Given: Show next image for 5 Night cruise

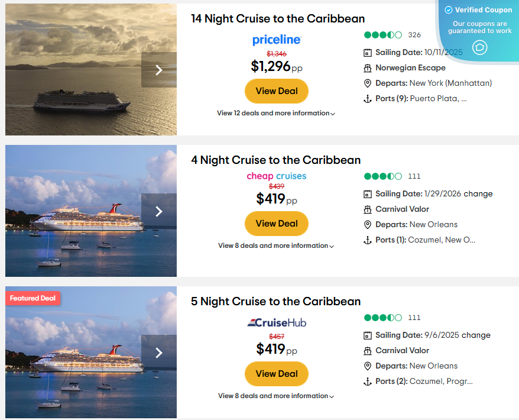Looking at the screenshot, I should (158, 353).
